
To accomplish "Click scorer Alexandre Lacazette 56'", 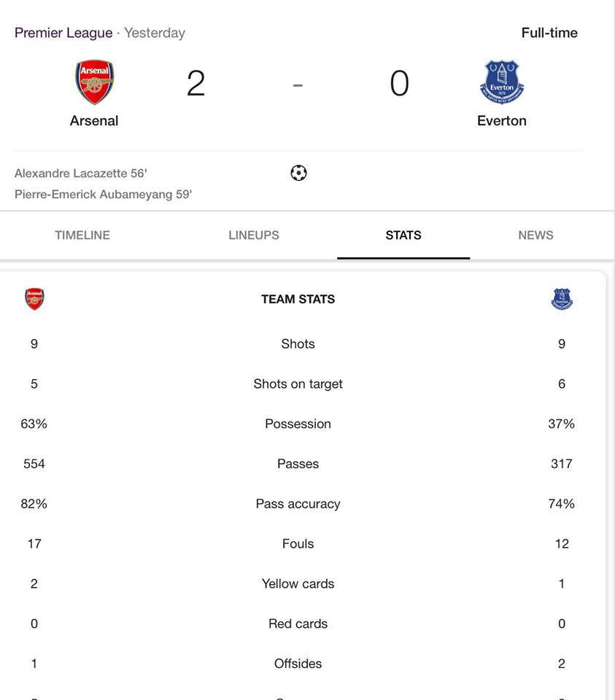I will click(x=81, y=174).
